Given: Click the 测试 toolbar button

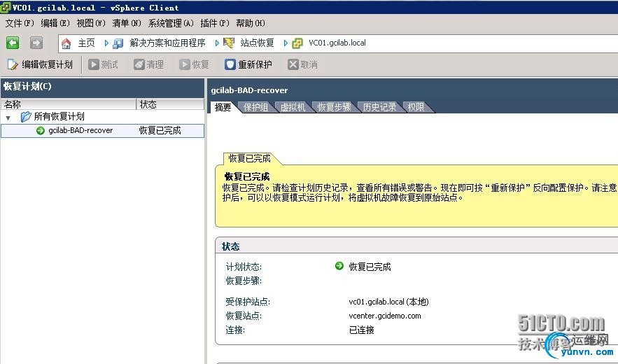Looking at the screenshot, I should [103, 64].
